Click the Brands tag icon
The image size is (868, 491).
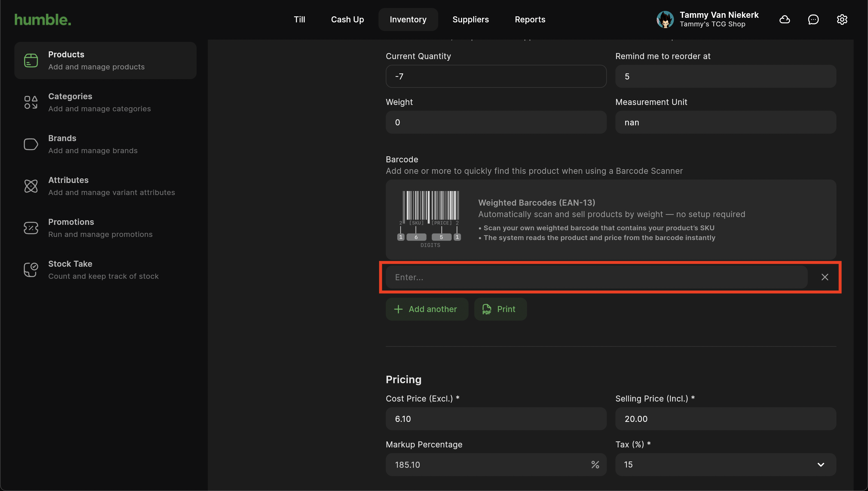(31, 144)
